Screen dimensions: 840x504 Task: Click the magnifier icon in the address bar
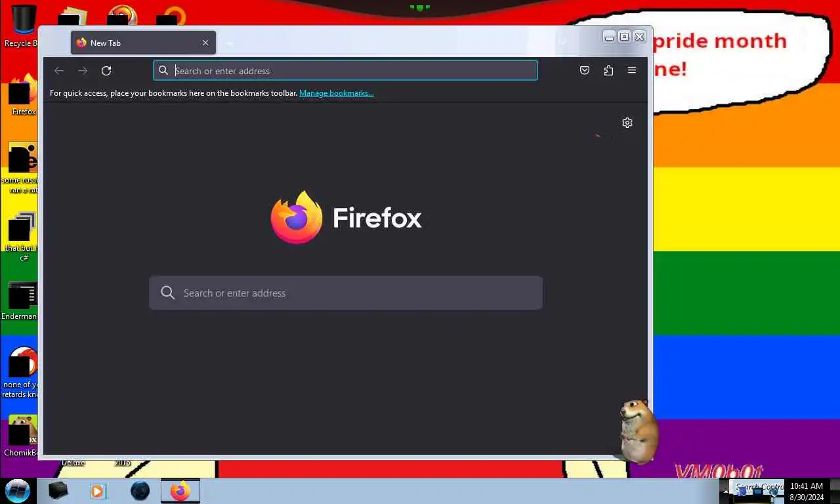point(163,70)
